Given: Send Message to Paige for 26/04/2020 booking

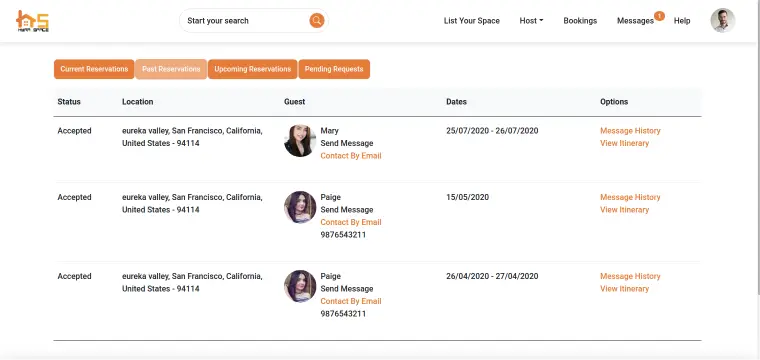Looking at the screenshot, I should (x=347, y=289).
